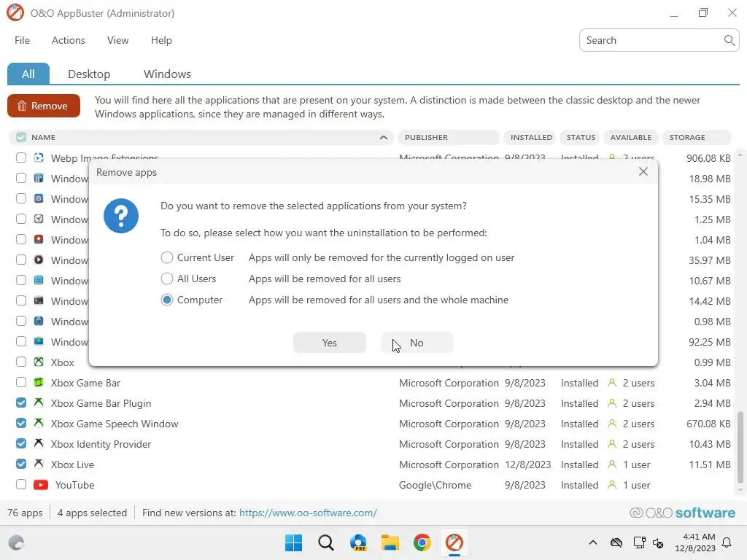Close the Remove apps dialog

(643, 171)
